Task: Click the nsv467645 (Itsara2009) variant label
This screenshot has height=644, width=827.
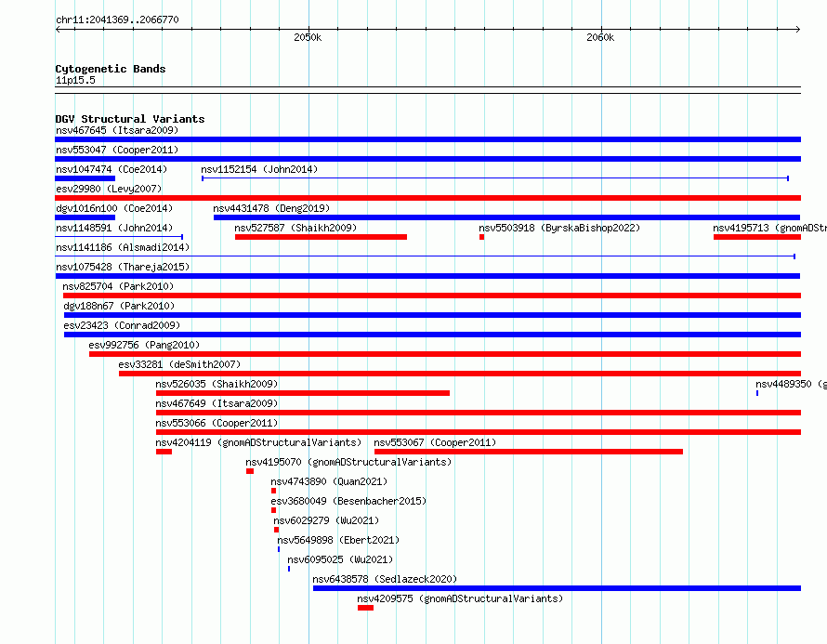Action: click(x=117, y=130)
